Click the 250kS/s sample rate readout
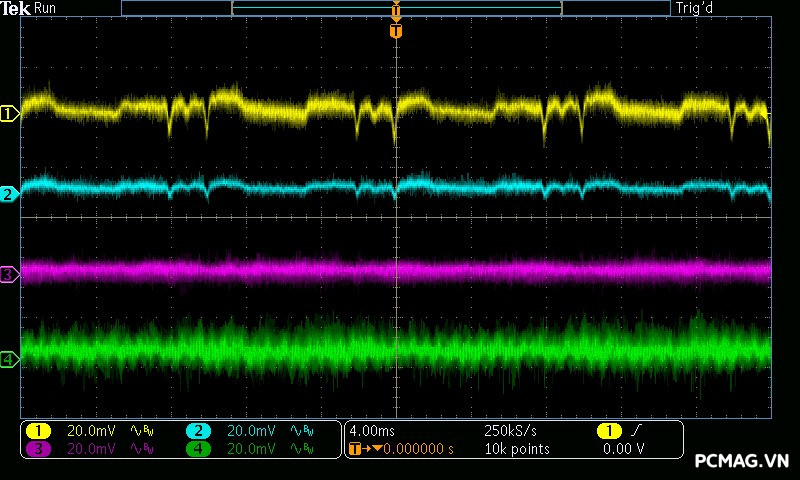Viewport: 800px width, 480px height. tap(510, 431)
